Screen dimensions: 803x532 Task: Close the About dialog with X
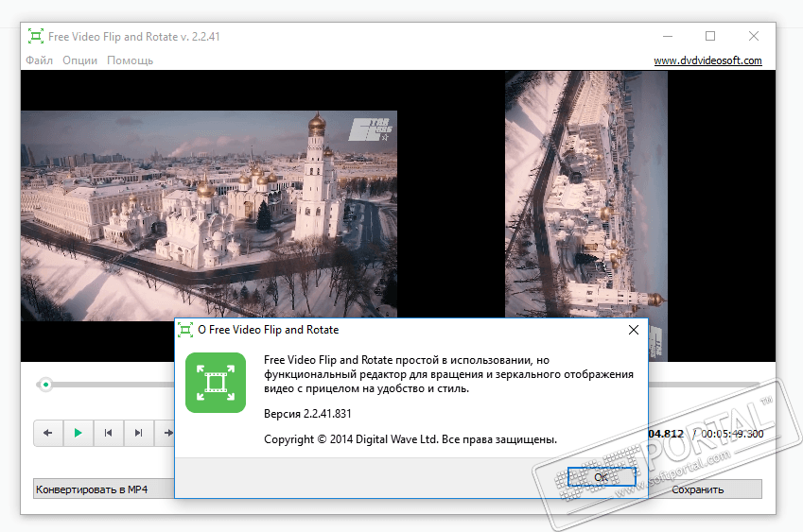pos(634,330)
